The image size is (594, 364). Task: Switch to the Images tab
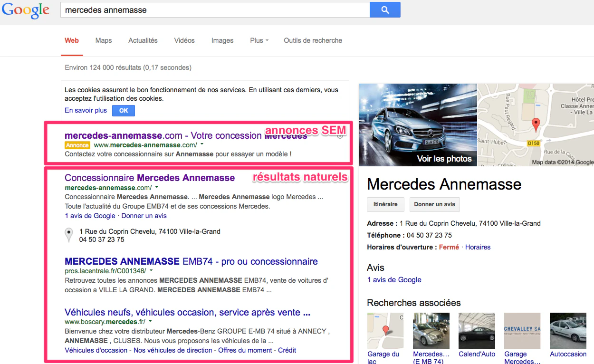(x=222, y=40)
